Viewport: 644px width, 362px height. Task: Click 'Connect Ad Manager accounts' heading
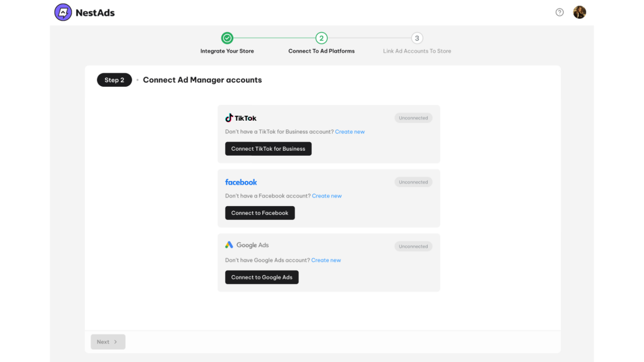203,80
